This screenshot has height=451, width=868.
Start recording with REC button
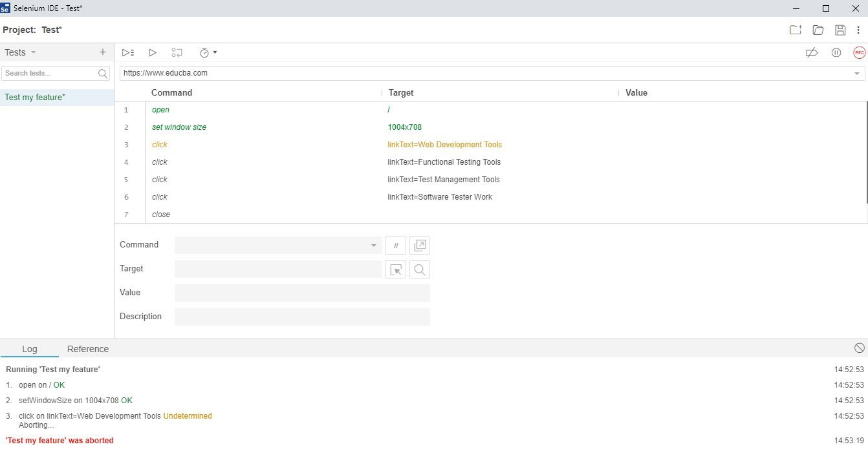(859, 52)
